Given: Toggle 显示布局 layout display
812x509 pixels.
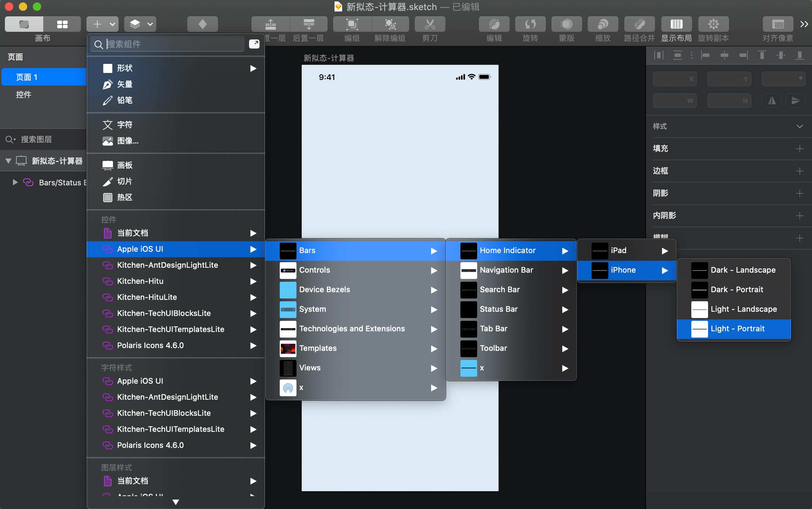Looking at the screenshot, I should (676, 24).
